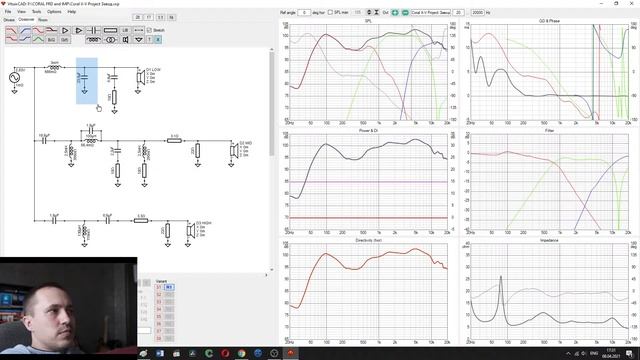Insert red notch filter block in toolbar
The height and width of the screenshot is (360, 640).
pyautogui.click(x=38, y=31)
